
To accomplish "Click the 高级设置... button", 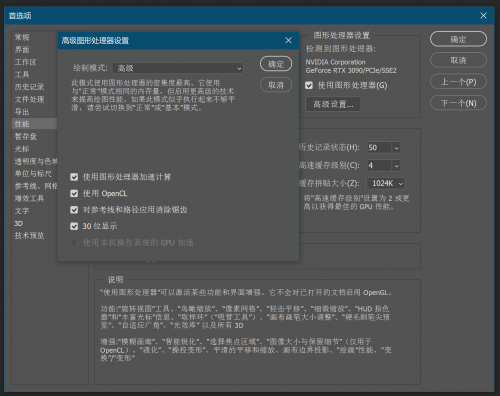I will click(333, 104).
